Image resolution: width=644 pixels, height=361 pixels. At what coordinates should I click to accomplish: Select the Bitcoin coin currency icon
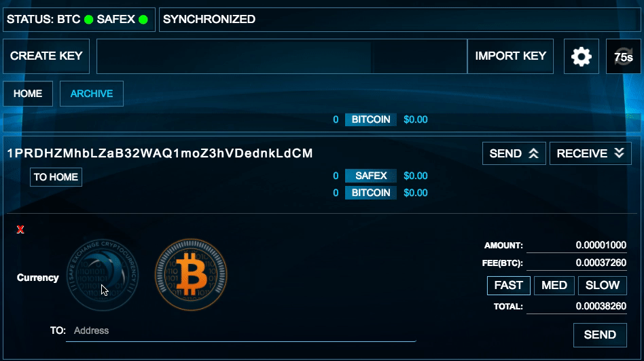[191, 275]
